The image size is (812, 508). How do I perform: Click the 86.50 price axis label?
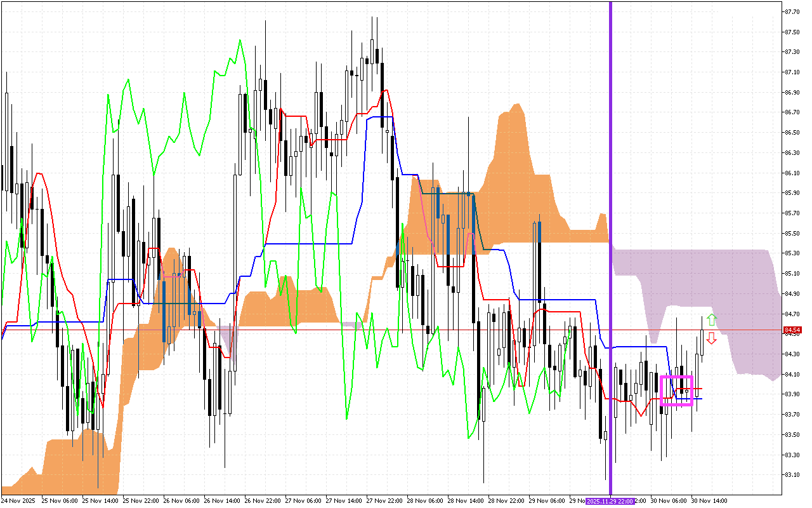(792, 132)
